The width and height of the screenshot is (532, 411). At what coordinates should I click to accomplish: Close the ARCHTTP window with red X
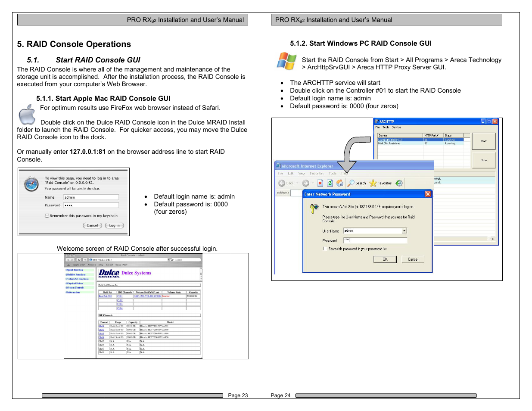[495, 121]
